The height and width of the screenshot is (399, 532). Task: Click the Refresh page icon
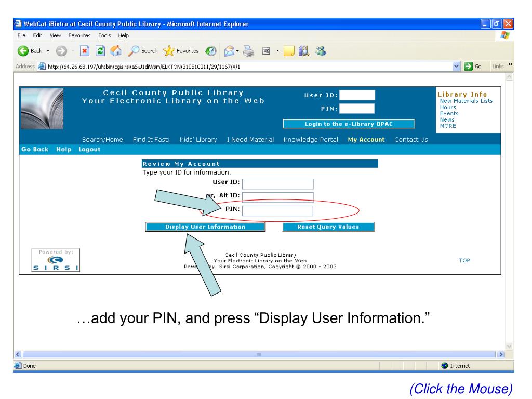click(100, 51)
